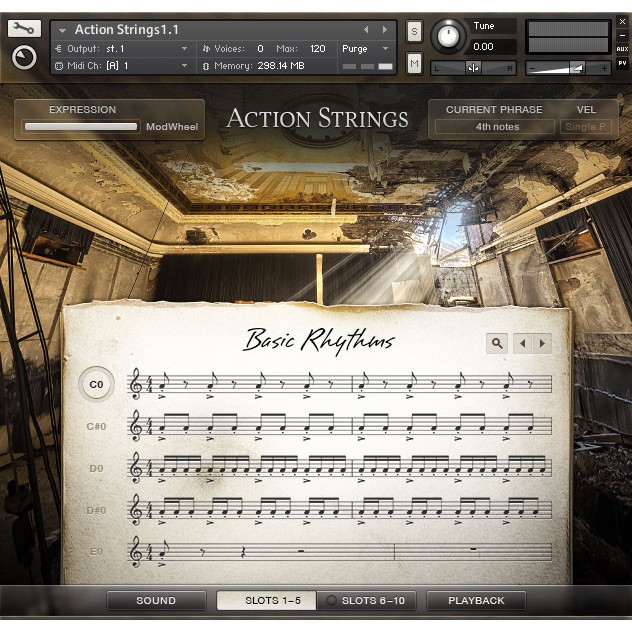Click the pan slider center handle
Viewport: 632px width, 632px height.
[x=473, y=68]
